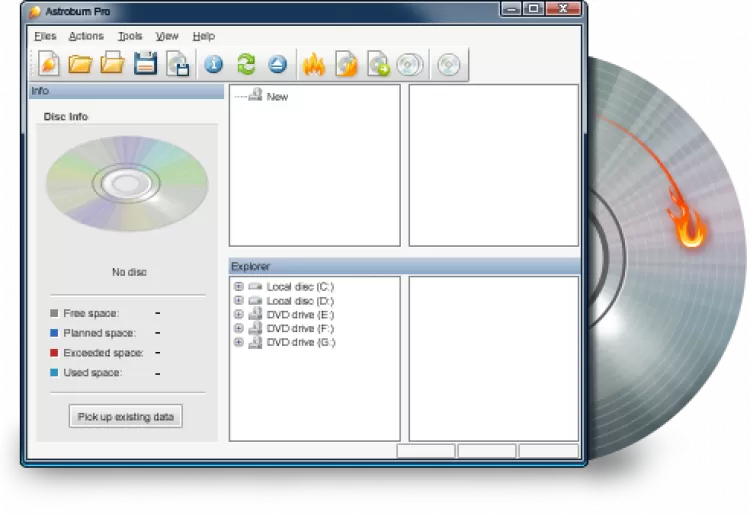
Task: Select Local disc (D:) in Explorer
Action: 300,301
